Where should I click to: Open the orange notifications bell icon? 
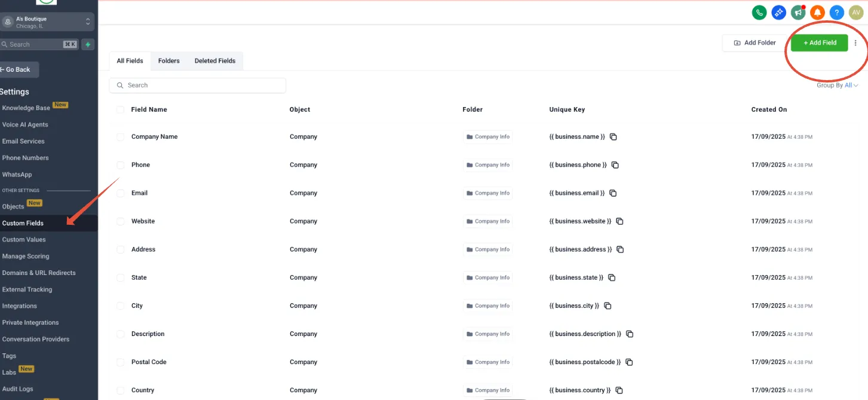817,12
